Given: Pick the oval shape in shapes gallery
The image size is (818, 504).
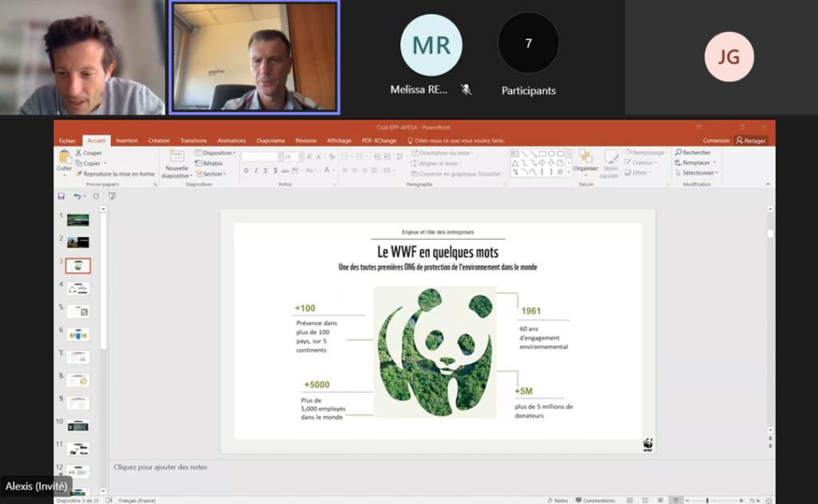Looking at the screenshot, I should click(551, 154).
